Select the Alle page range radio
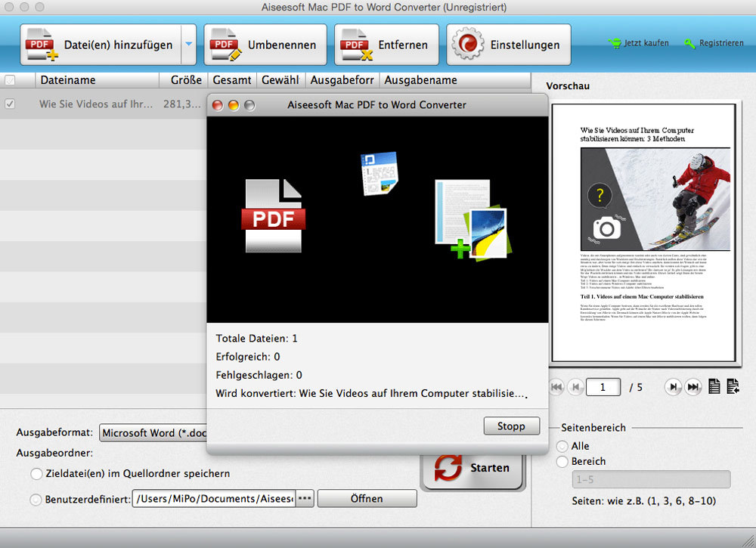Viewport: 756px width, 548px height. (562, 446)
